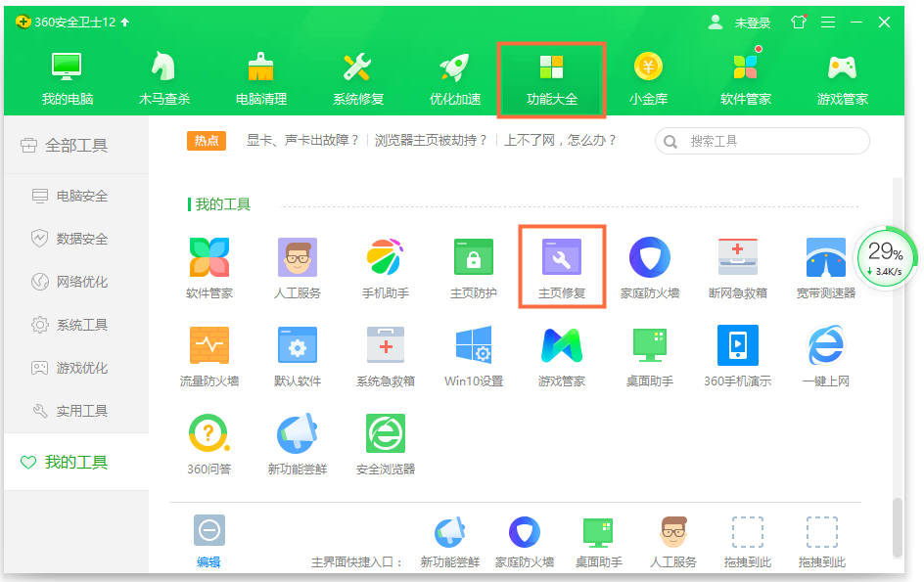This screenshot has height=582, width=924.
Task: Open 软件管家 in top navigation
Action: (x=746, y=79)
